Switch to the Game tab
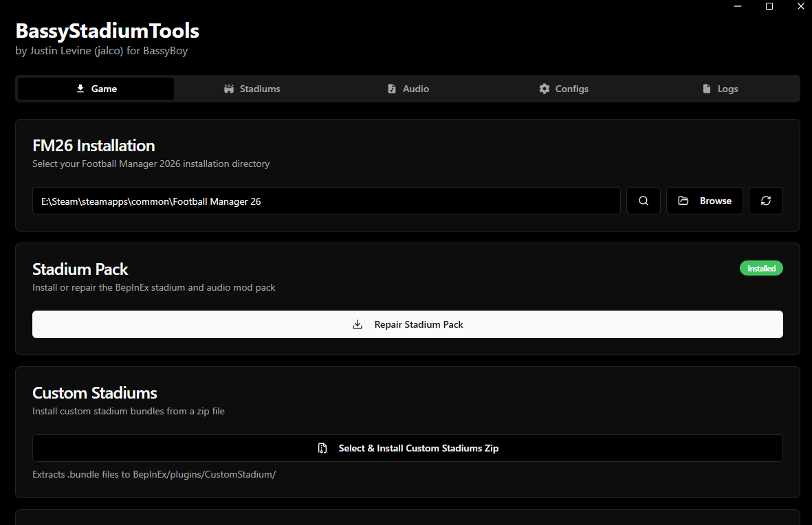The image size is (812, 525). tap(96, 89)
